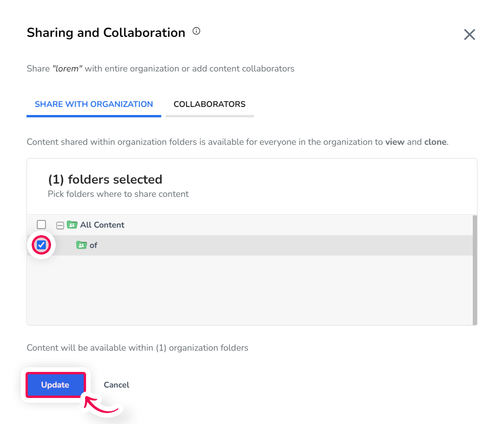Select the All Content tree label
Image resolution: width=504 pixels, height=424 pixels.
pyautogui.click(x=102, y=225)
